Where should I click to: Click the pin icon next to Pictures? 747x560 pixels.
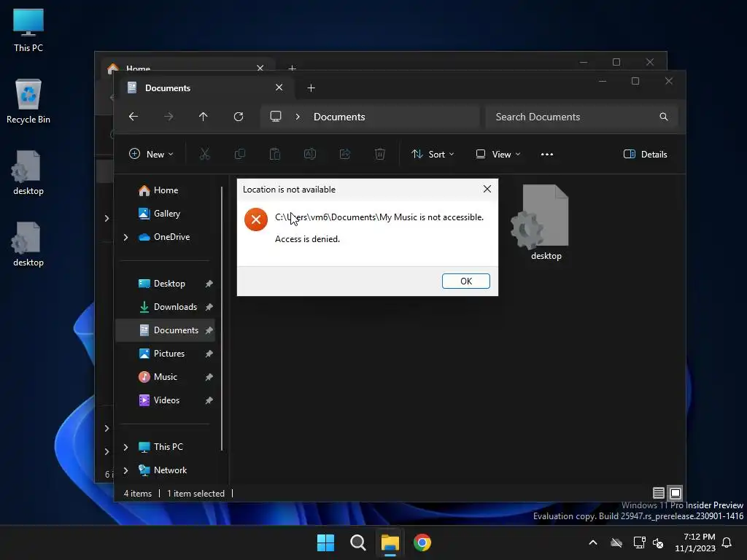point(209,354)
